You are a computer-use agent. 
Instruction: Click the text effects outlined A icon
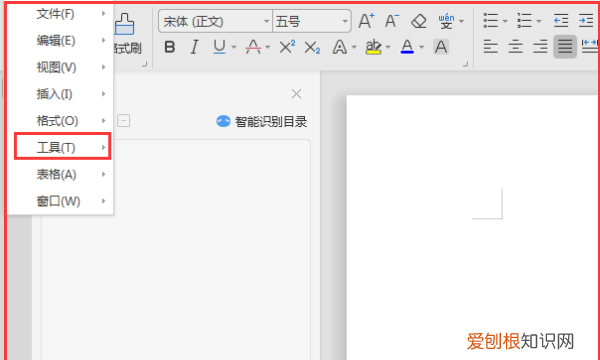[339, 47]
